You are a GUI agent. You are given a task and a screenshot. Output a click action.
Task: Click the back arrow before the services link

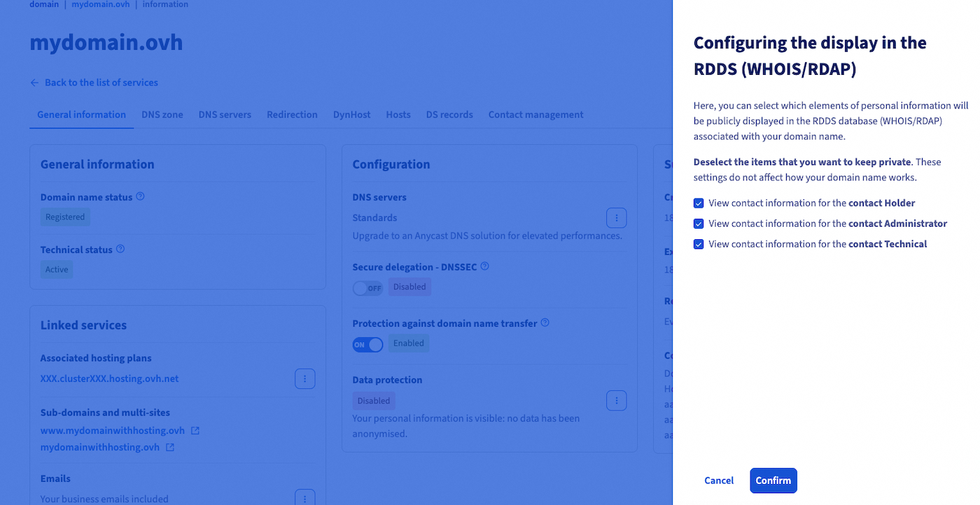[x=34, y=82]
